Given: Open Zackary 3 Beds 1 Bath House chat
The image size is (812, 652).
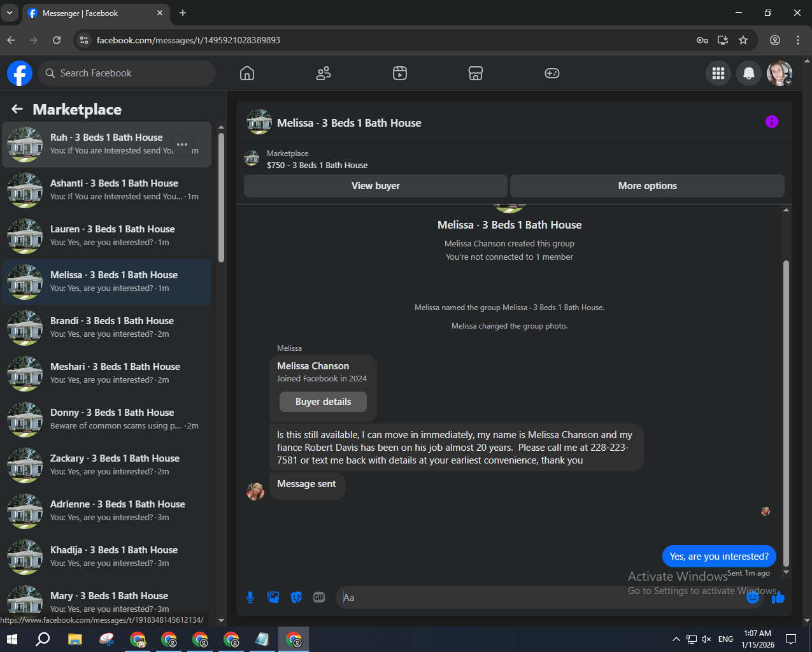Looking at the screenshot, I should (107, 465).
